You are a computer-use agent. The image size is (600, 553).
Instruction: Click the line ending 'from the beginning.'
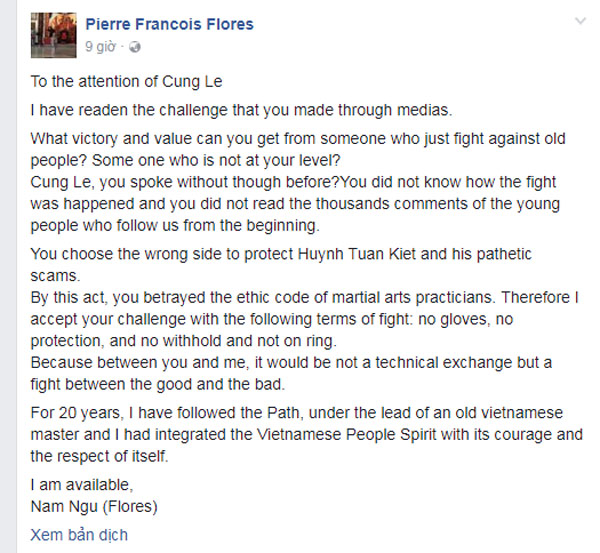175,225
